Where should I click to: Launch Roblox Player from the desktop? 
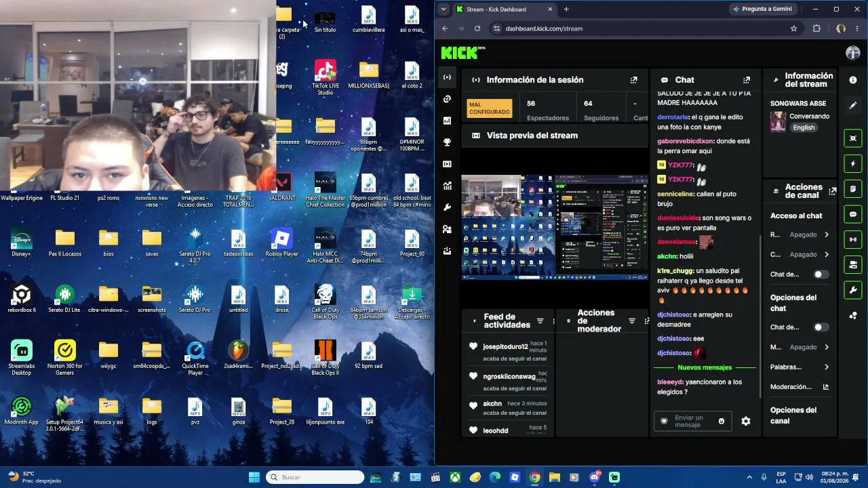point(282,242)
